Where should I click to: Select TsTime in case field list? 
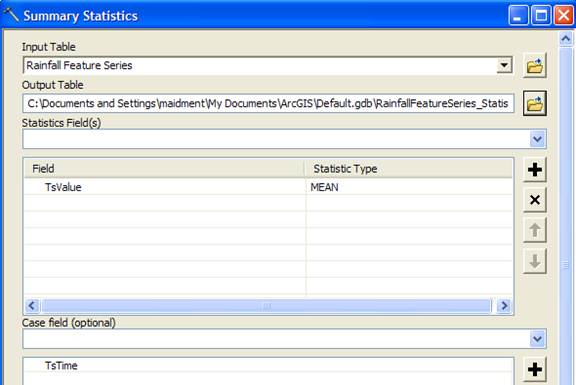pos(268,366)
